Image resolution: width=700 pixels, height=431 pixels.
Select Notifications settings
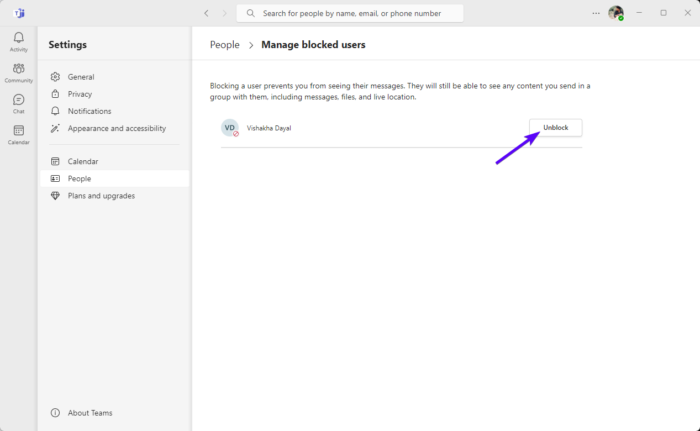90,111
